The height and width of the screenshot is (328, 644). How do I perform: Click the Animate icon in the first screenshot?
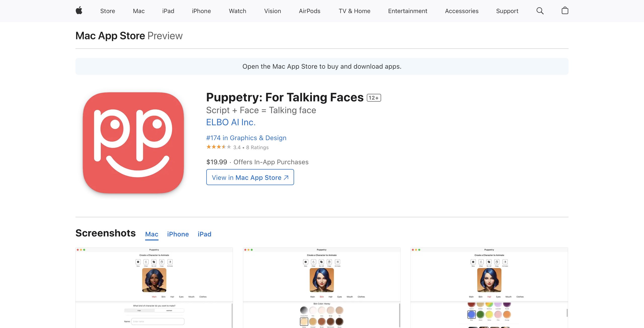(x=170, y=262)
